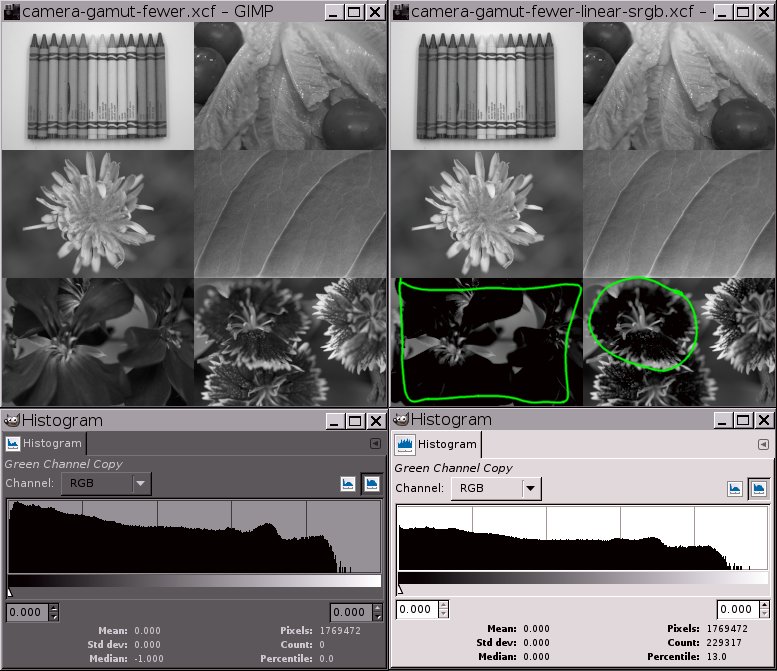This screenshot has height=671, width=777.
Task: Click 'Green Channel Copy' label in right Histogram
Action: [x=453, y=468]
